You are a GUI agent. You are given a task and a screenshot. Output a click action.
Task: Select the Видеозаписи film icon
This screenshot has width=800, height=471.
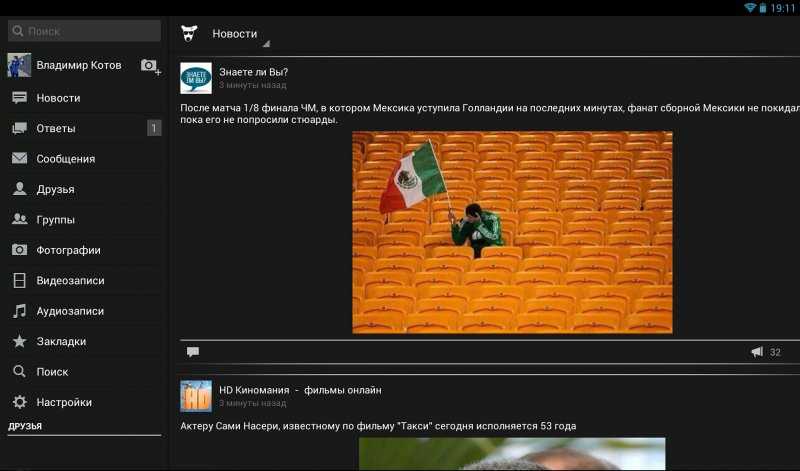(19, 280)
